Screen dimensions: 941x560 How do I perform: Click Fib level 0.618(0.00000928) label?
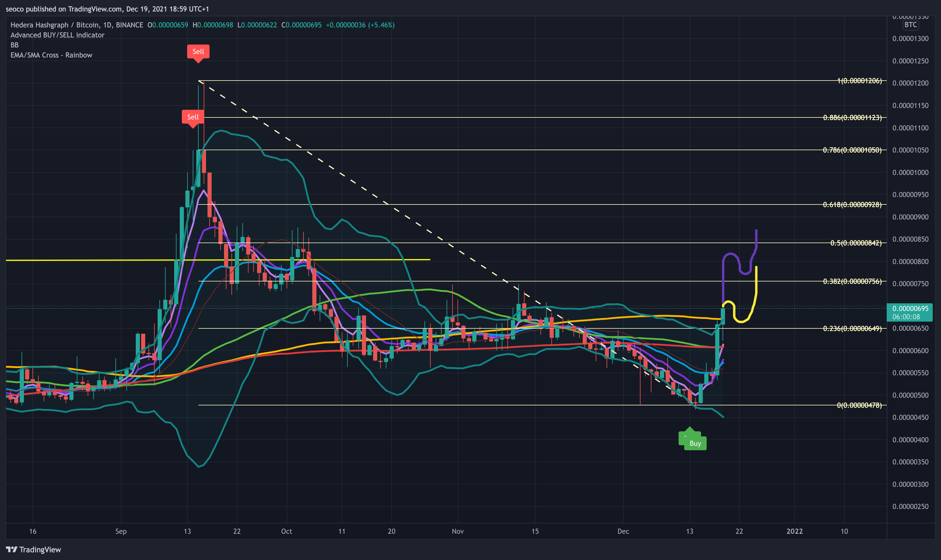point(852,204)
